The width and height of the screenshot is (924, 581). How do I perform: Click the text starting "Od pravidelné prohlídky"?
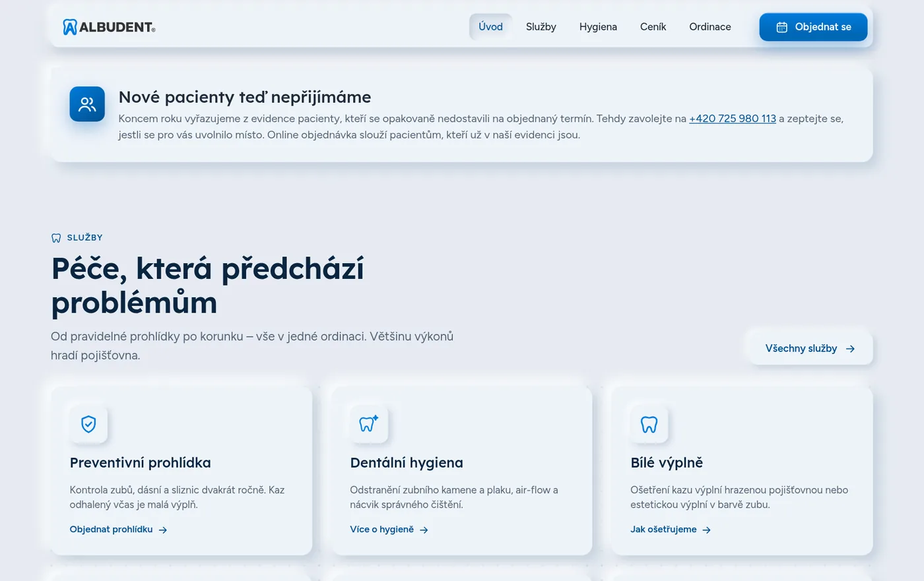pyautogui.click(x=252, y=346)
